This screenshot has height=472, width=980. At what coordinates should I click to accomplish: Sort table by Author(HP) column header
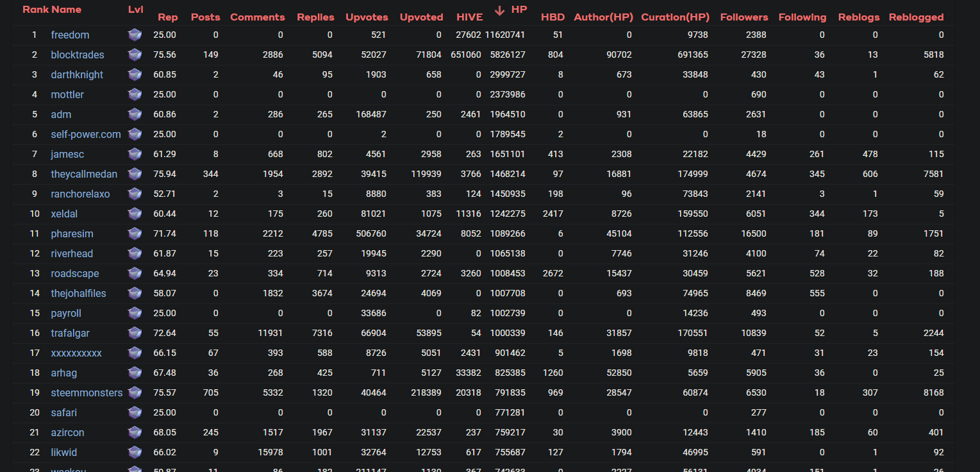pos(604,17)
